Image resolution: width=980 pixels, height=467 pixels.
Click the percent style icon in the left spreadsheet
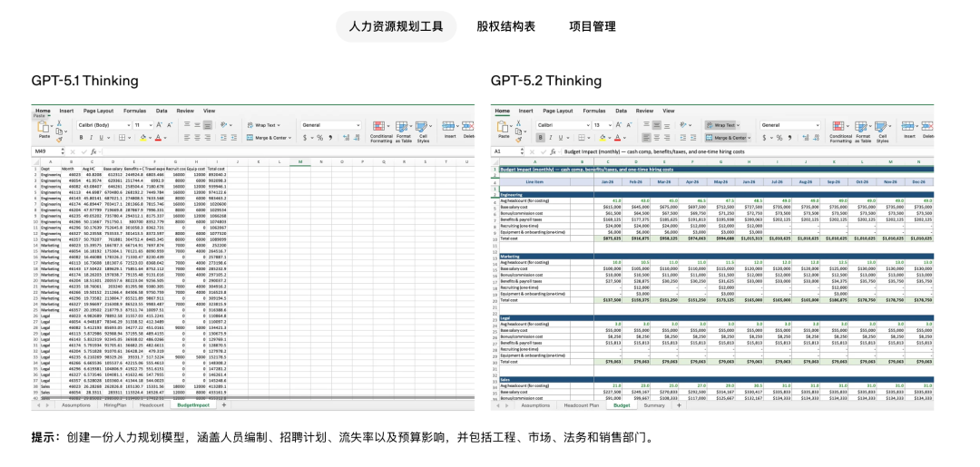coord(318,138)
